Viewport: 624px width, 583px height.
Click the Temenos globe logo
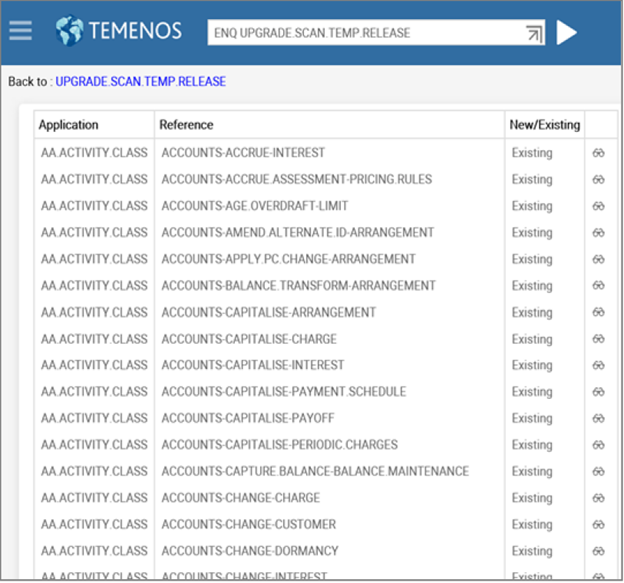click(x=71, y=31)
